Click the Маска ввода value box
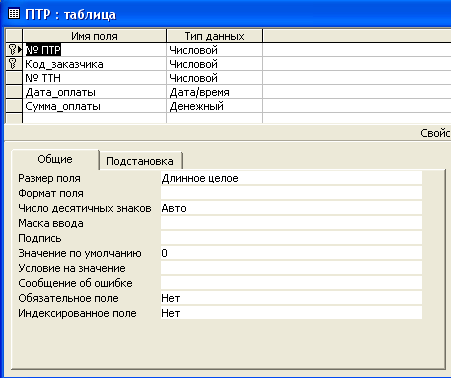This screenshot has height=378, width=451. [291, 223]
